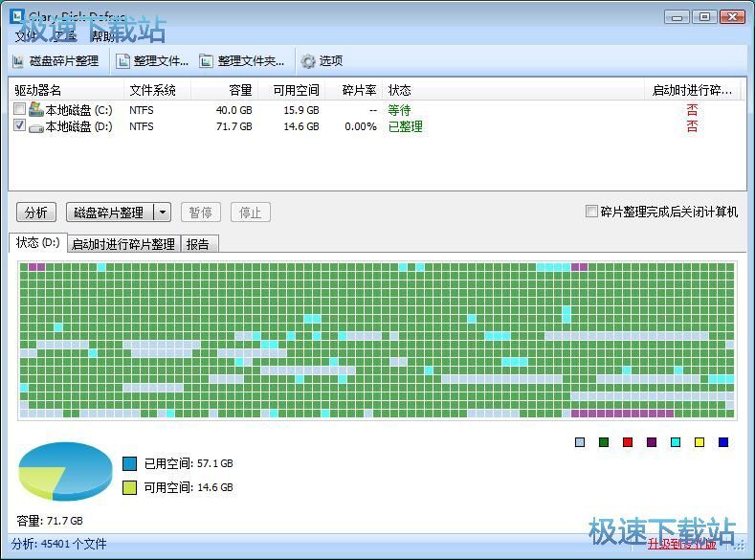
Task: Click the 整理文件夹 toolbar icon
Action: (x=206, y=61)
